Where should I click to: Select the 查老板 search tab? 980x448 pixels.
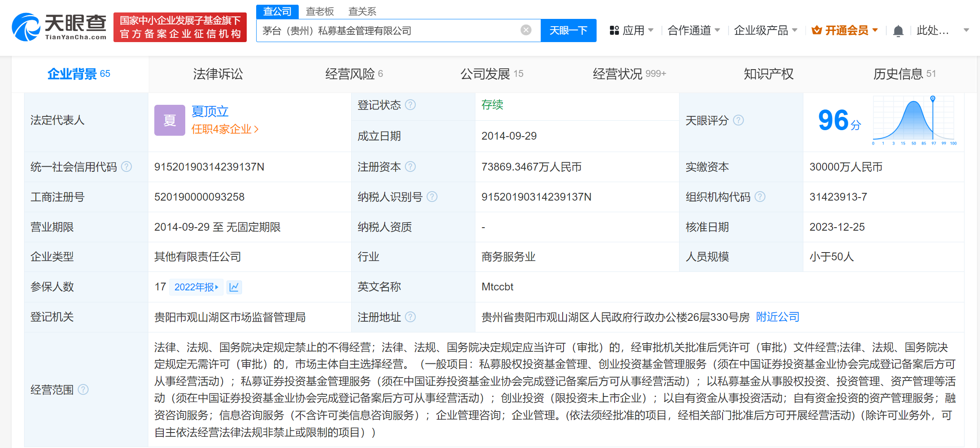[x=319, y=11]
